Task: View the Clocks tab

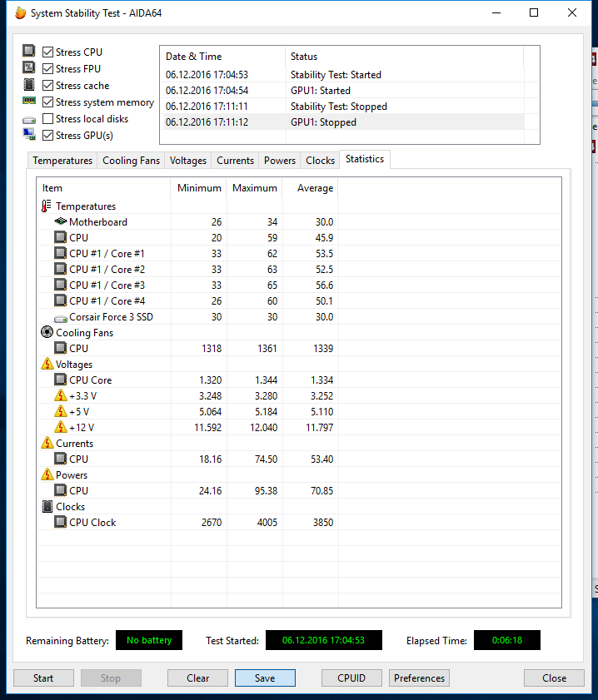Action: tap(320, 161)
